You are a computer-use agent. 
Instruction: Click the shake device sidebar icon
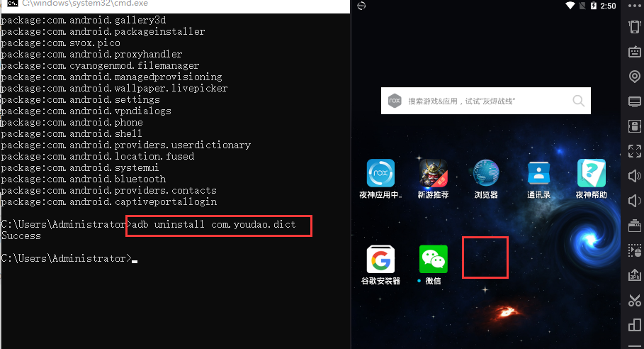[635, 27]
